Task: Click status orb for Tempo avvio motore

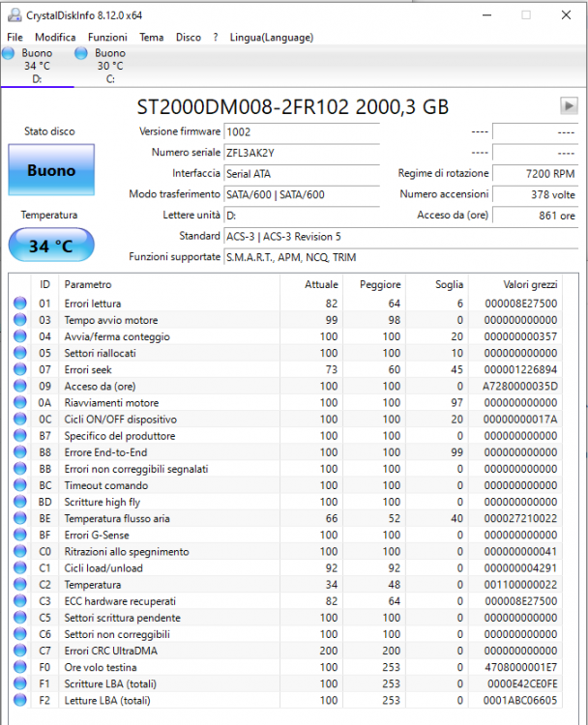Action: [20, 320]
